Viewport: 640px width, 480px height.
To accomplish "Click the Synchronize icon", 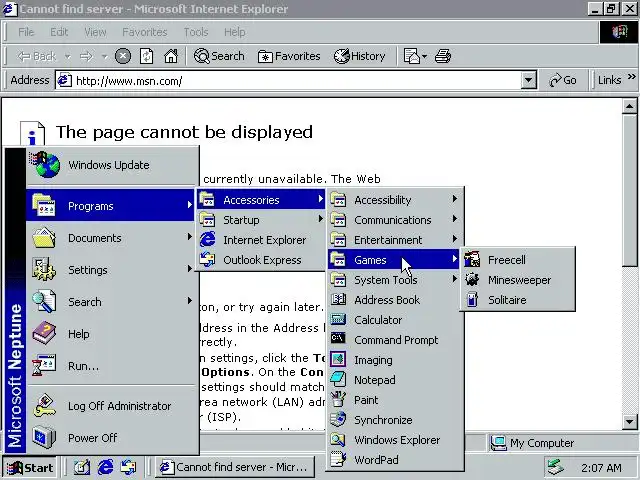I will point(338,419).
